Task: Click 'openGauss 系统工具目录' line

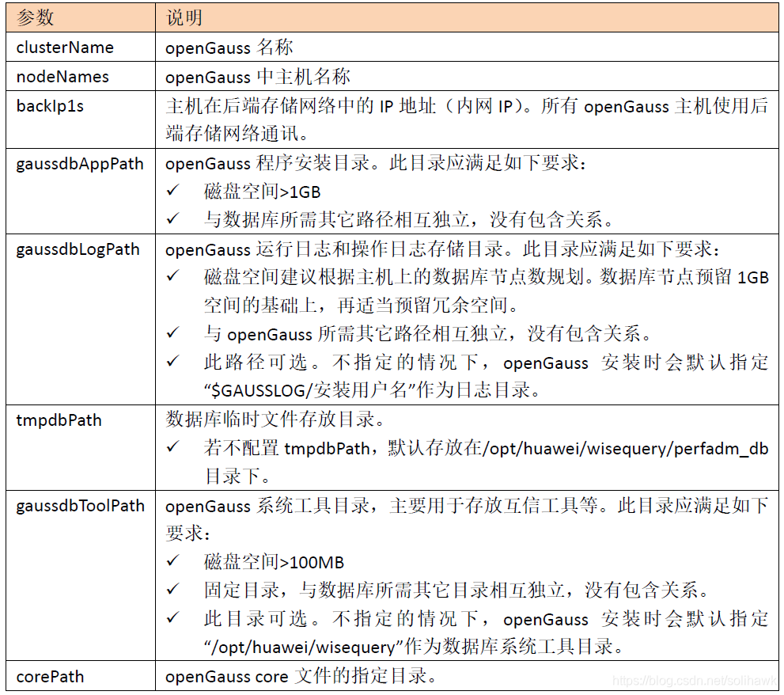Action: click(x=467, y=505)
